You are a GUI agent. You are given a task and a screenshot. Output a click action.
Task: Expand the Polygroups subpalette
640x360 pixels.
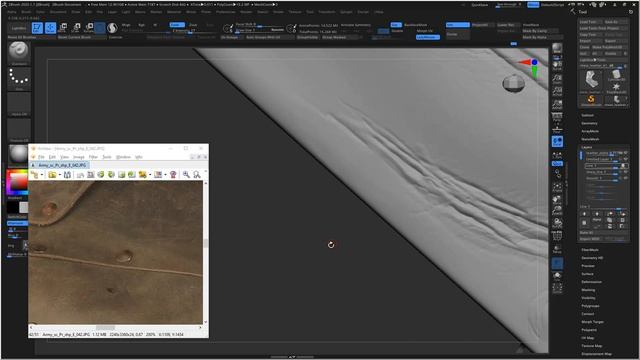pos(590,306)
